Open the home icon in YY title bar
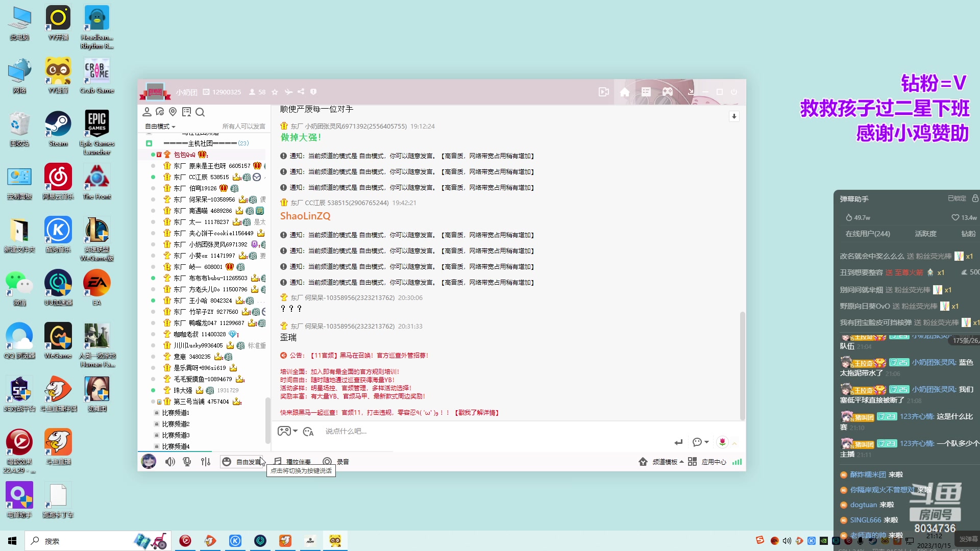The width and height of the screenshot is (980, 551). [x=625, y=92]
